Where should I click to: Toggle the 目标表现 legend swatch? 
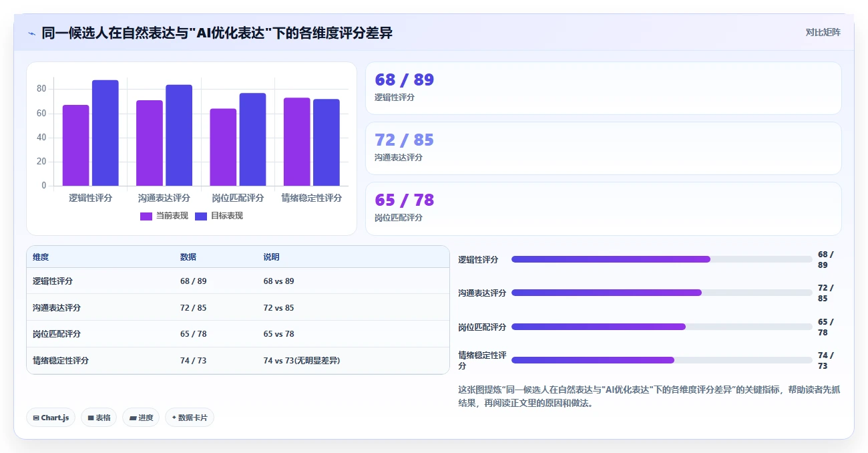[201, 216]
